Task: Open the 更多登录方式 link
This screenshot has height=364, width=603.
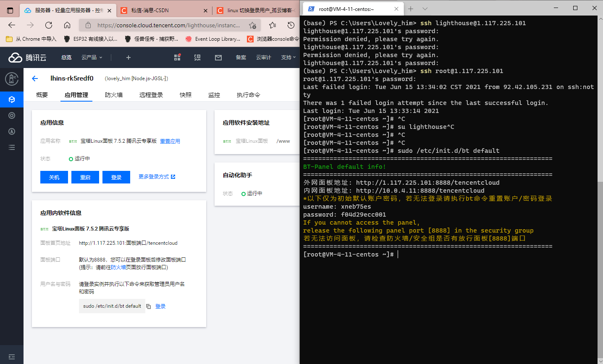Action: tap(157, 177)
